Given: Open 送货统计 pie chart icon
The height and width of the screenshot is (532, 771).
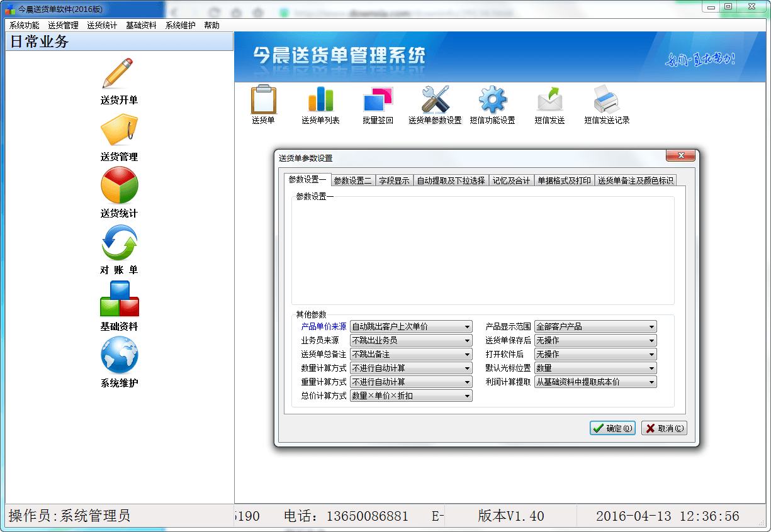Looking at the screenshot, I should (119, 186).
